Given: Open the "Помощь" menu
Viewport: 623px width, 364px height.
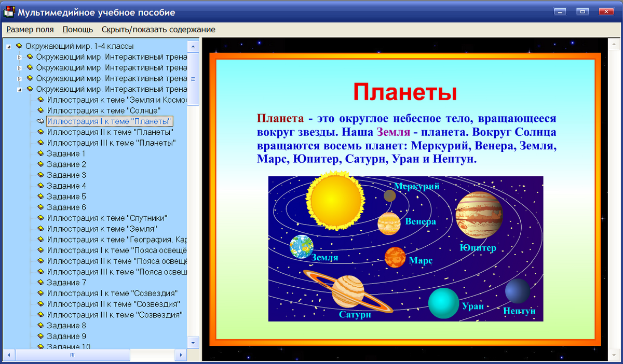Looking at the screenshot, I should pyautogui.click(x=77, y=30).
